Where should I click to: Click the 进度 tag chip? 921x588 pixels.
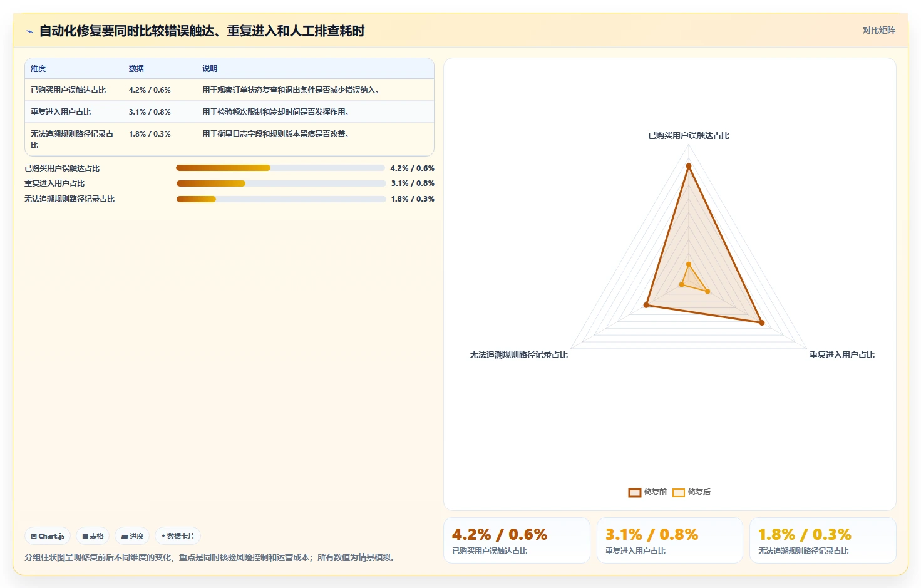point(132,536)
